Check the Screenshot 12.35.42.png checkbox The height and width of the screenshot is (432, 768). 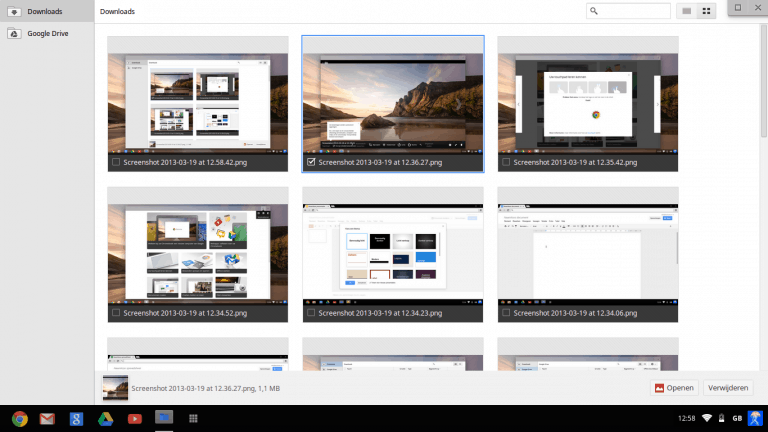[506, 162]
